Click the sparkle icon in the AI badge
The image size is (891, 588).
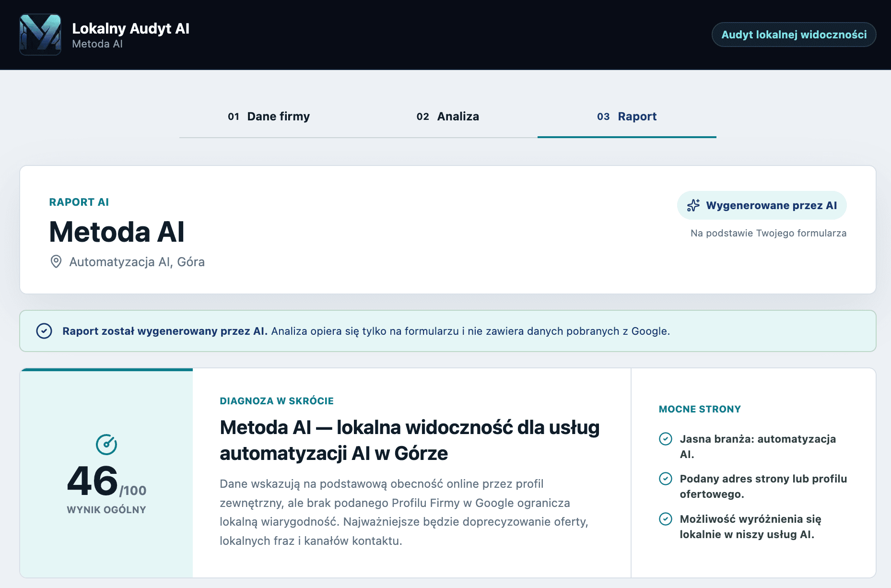tap(693, 205)
